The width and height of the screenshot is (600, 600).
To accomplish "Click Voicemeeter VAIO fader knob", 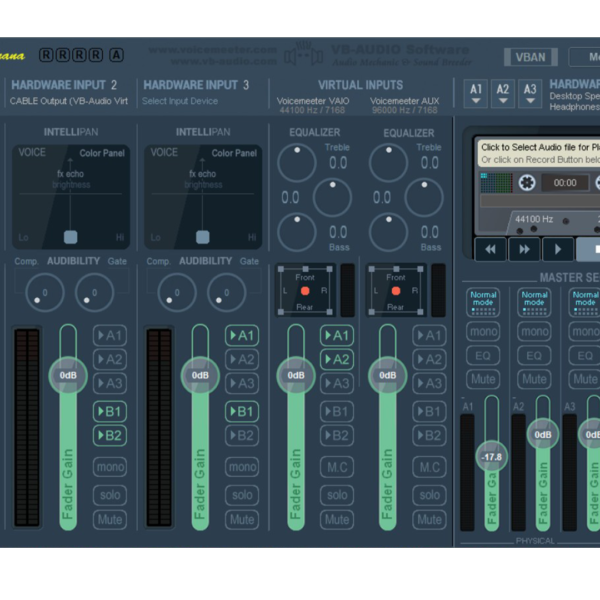I will tap(296, 375).
